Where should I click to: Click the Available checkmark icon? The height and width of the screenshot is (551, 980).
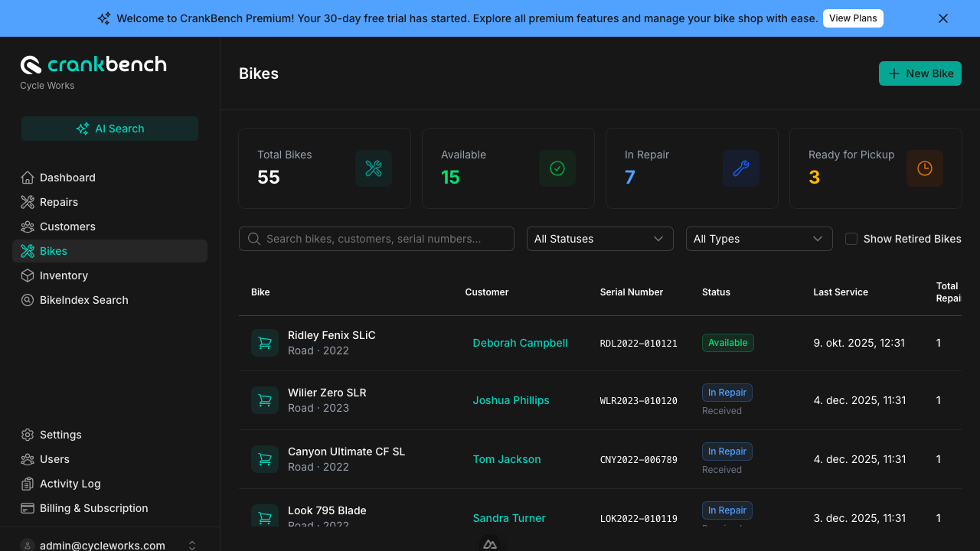557,168
